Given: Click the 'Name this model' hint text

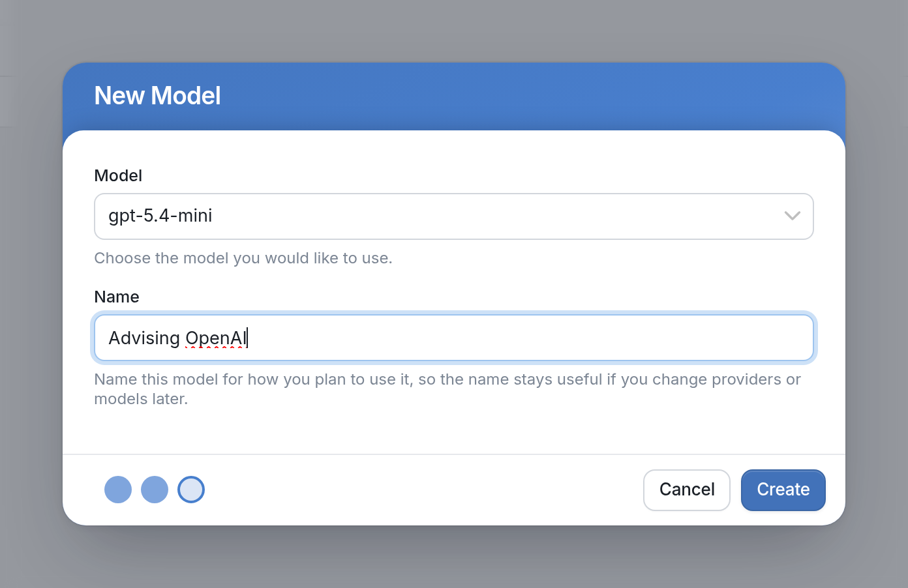Looking at the screenshot, I should coord(447,389).
